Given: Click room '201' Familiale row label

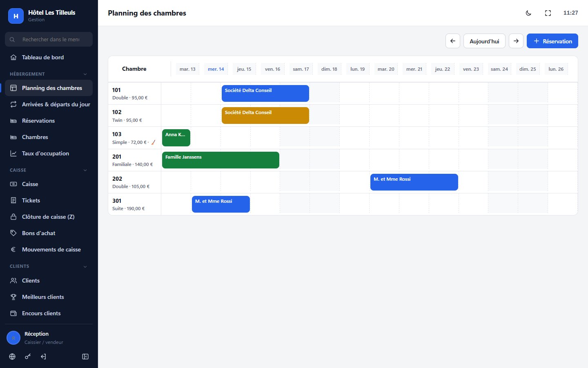Looking at the screenshot, I should point(135,160).
